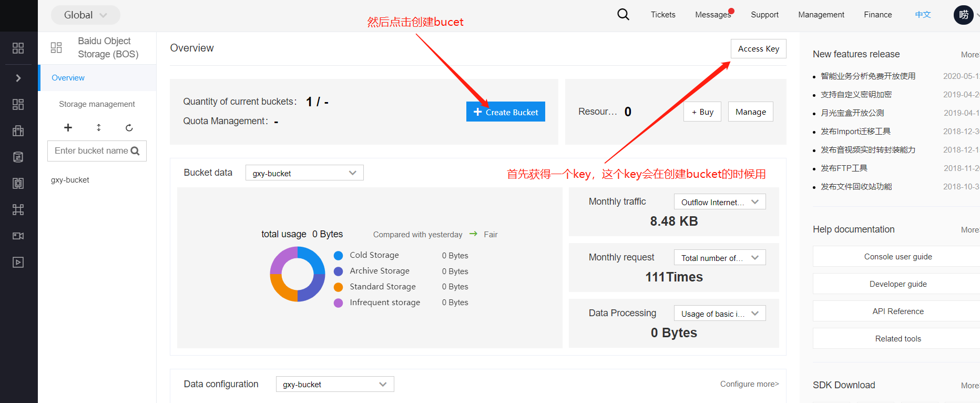The image size is (980, 403).
Task: Open the database storage icon in dark sidebar
Action: coord(18,157)
